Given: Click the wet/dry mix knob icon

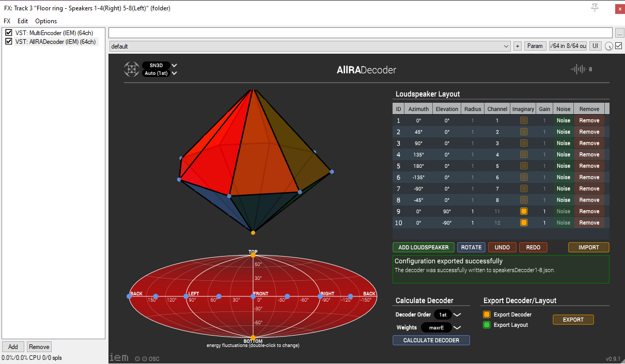Looking at the screenshot, I should pyautogui.click(x=609, y=46).
